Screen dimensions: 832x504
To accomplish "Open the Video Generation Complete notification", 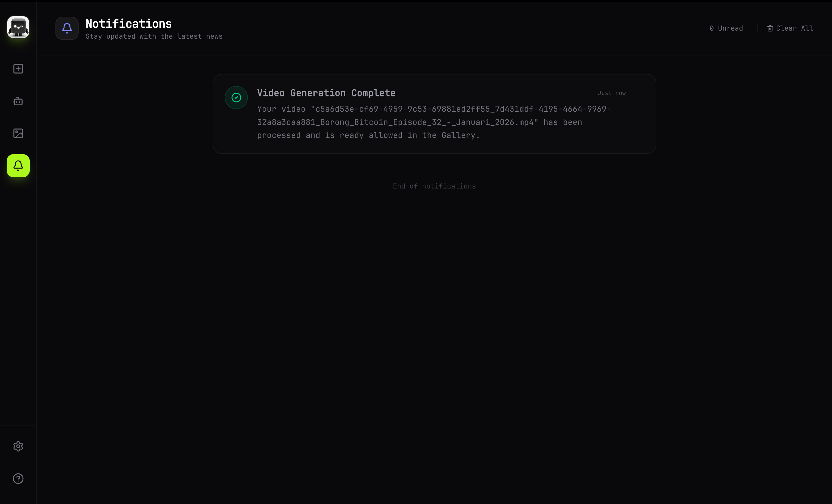I will click(x=434, y=114).
